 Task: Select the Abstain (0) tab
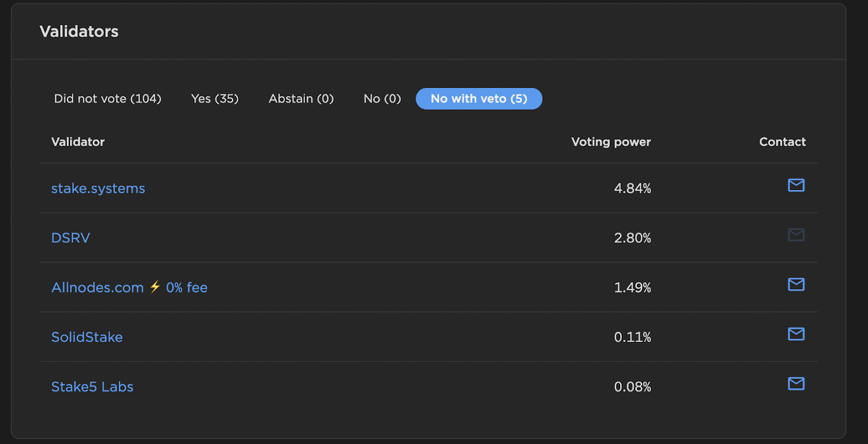click(301, 99)
